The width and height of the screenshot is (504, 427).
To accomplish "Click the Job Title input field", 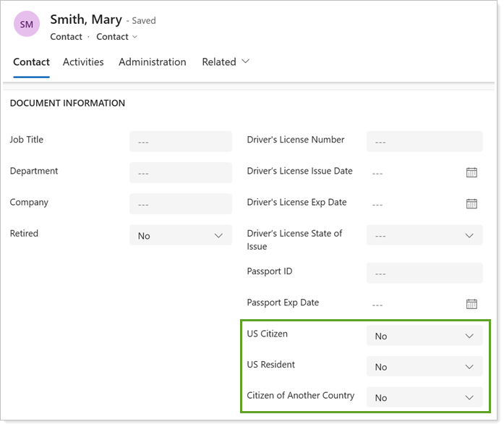I will (x=181, y=142).
